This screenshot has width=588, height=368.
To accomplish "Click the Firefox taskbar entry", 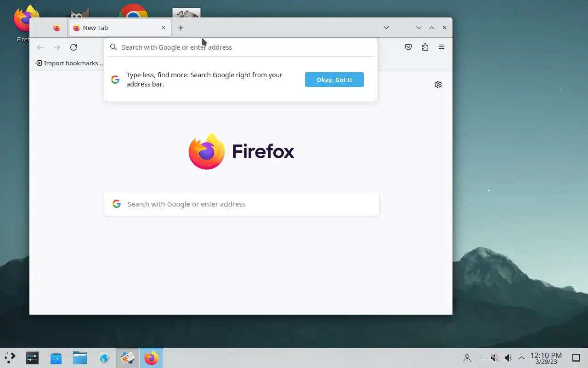I will point(151,358).
